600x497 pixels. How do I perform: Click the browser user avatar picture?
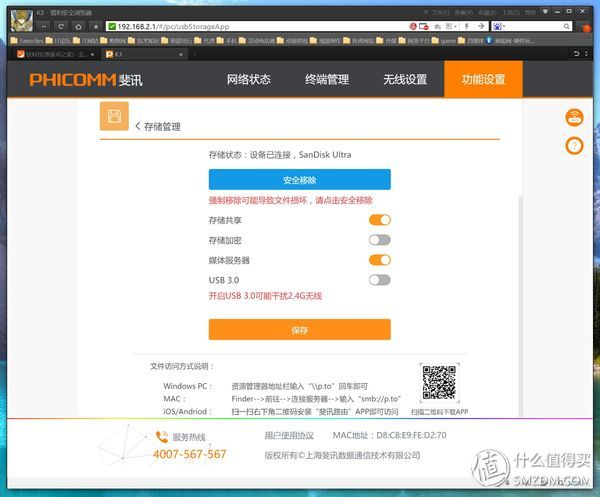tap(22, 21)
